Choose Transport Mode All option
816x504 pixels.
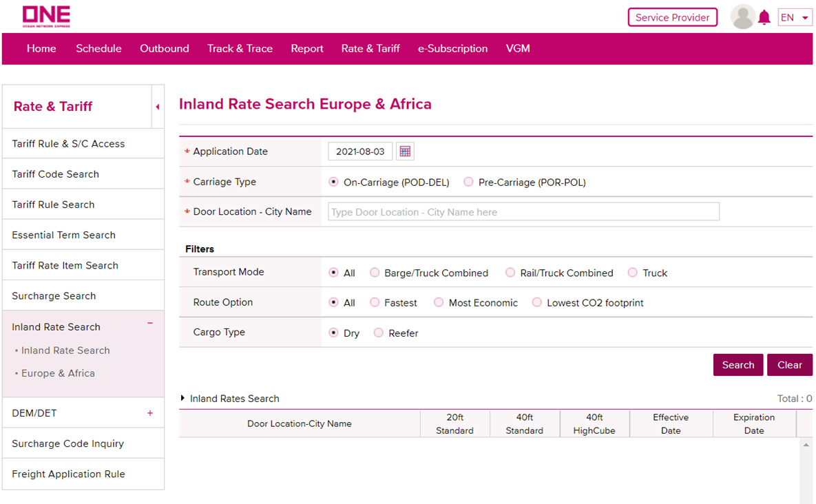(333, 273)
